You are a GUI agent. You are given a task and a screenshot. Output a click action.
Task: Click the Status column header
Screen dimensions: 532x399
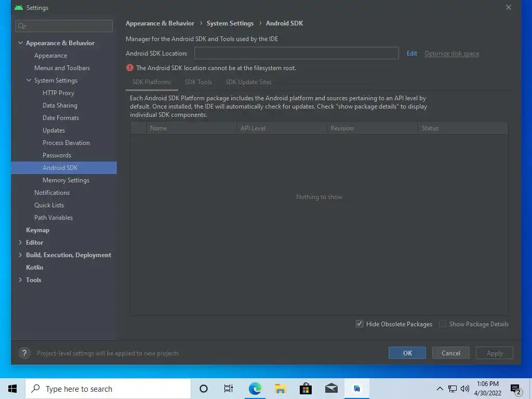point(463,128)
